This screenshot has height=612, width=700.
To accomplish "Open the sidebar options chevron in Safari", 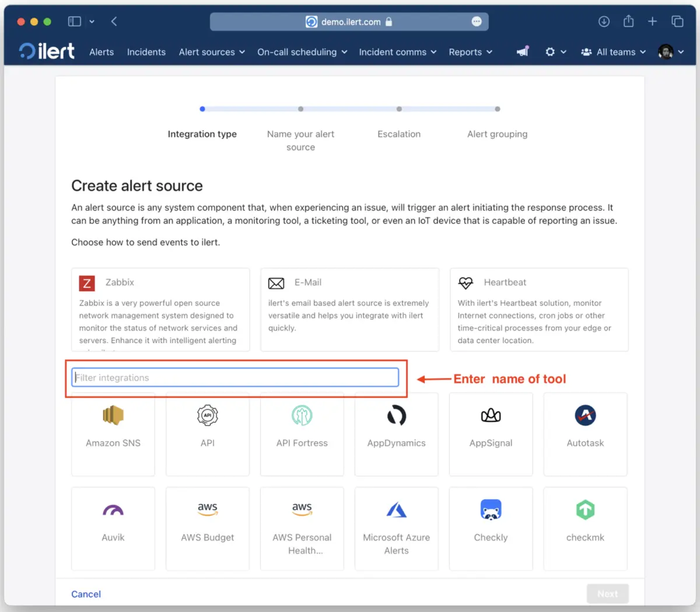I will coord(92,22).
